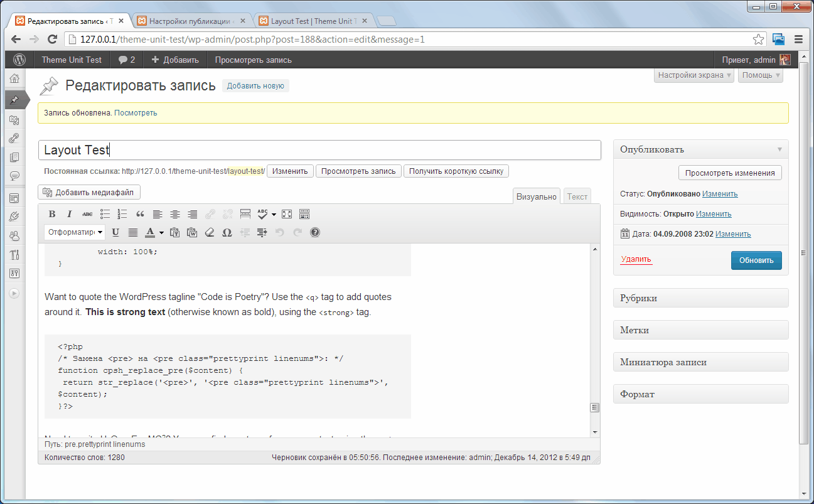Toggle center text alignment

[175, 214]
